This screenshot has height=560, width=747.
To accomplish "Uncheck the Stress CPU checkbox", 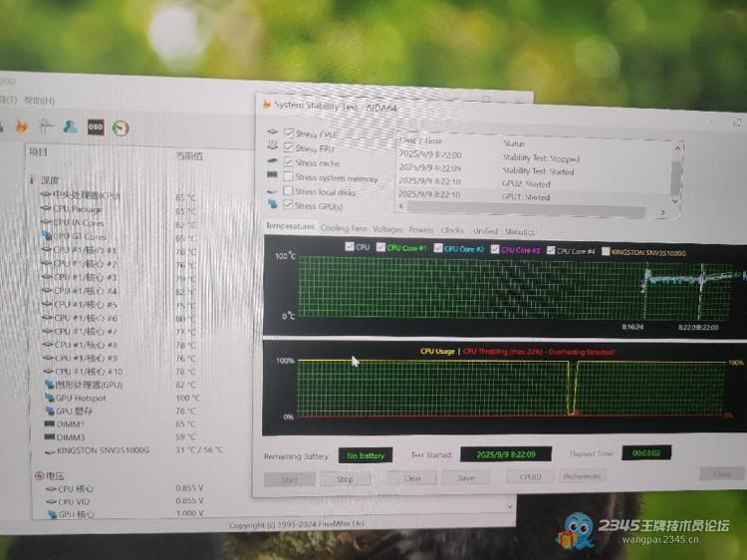I will click(288, 133).
